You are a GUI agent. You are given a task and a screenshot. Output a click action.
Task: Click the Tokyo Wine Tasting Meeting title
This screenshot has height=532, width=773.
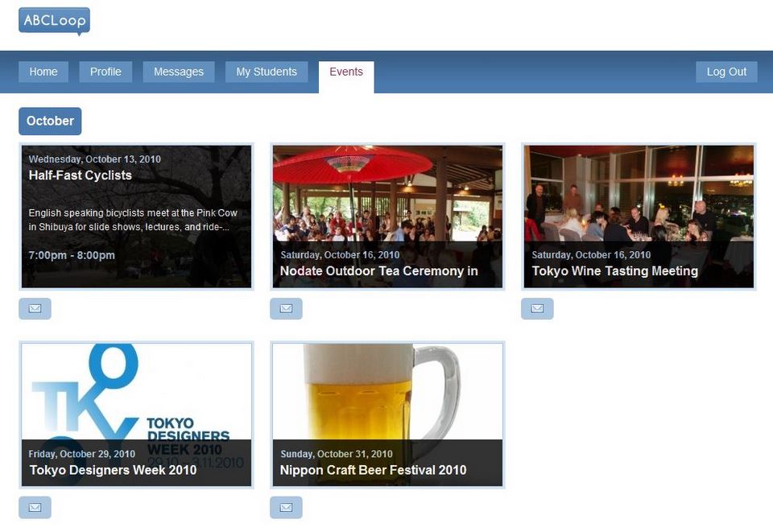click(x=614, y=271)
